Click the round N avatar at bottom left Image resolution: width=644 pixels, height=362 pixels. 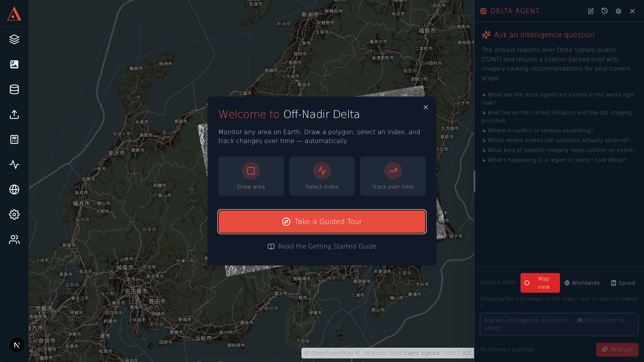tap(17, 345)
